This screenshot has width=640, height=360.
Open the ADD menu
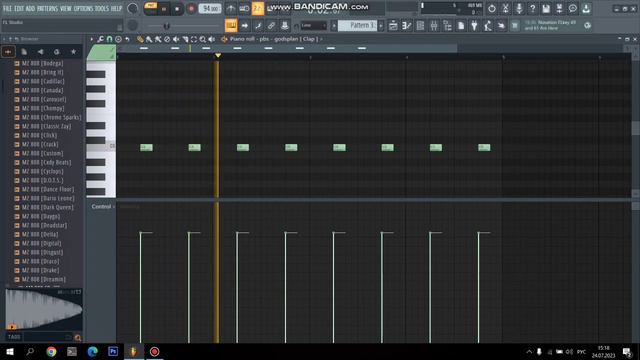click(31, 9)
